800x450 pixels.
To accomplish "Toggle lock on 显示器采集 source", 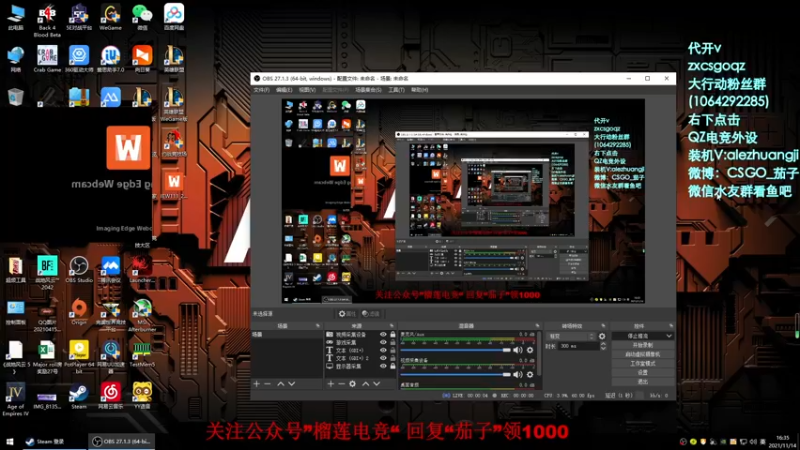I will 393,366.
